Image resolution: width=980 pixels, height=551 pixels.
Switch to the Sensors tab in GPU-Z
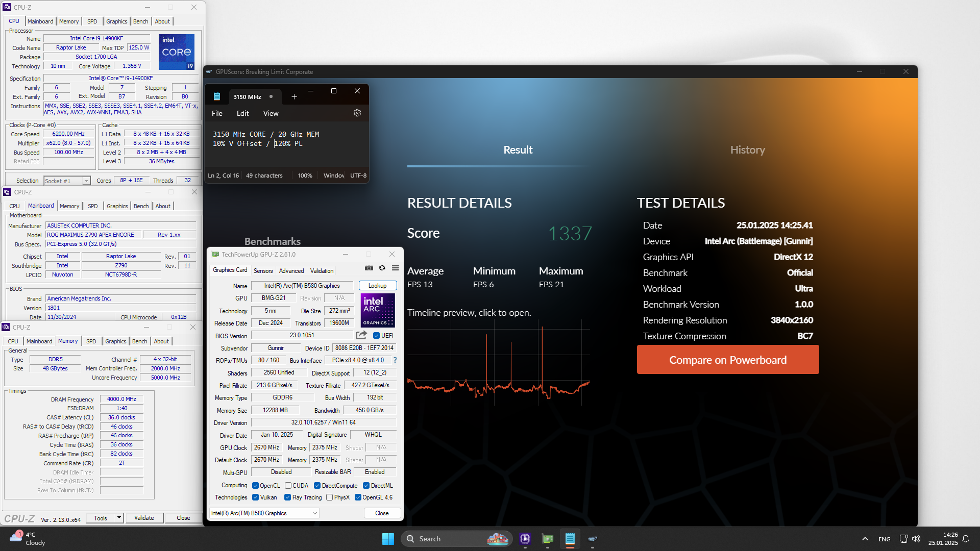(263, 270)
